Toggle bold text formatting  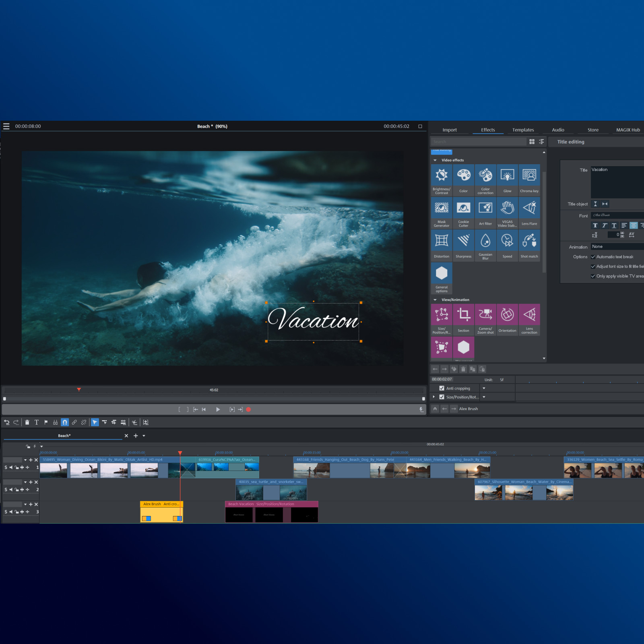point(595,225)
